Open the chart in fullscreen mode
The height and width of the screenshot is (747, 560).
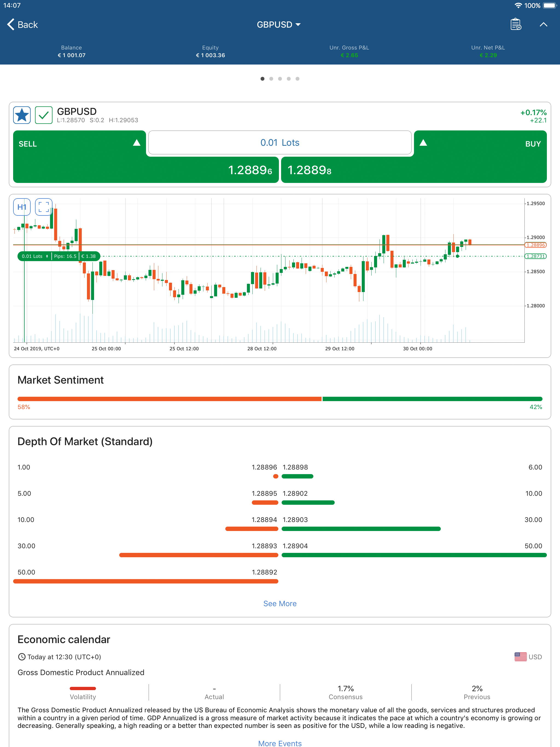(x=43, y=207)
